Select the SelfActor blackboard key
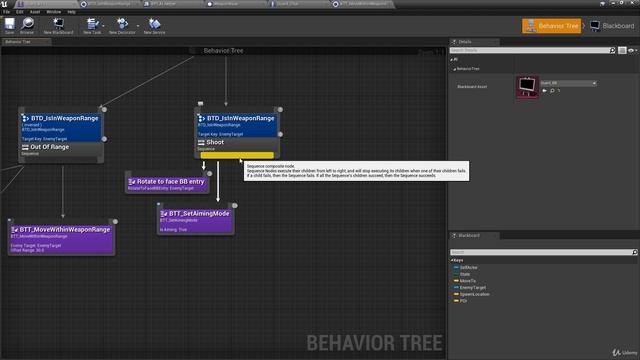Viewport: 640px width, 360px height. tap(468, 268)
